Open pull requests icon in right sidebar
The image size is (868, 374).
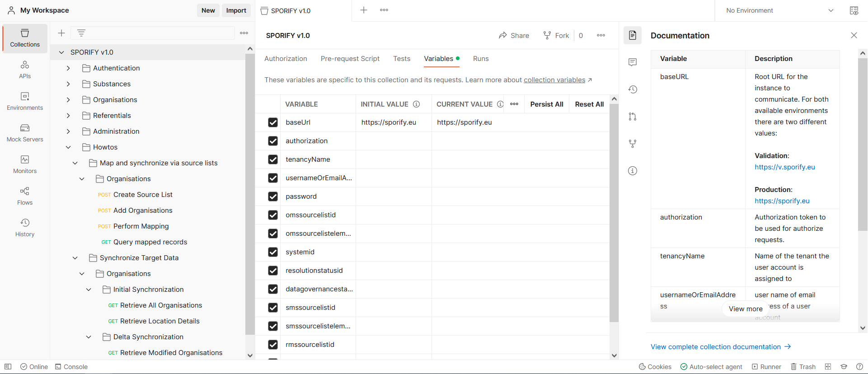tap(633, 117)
